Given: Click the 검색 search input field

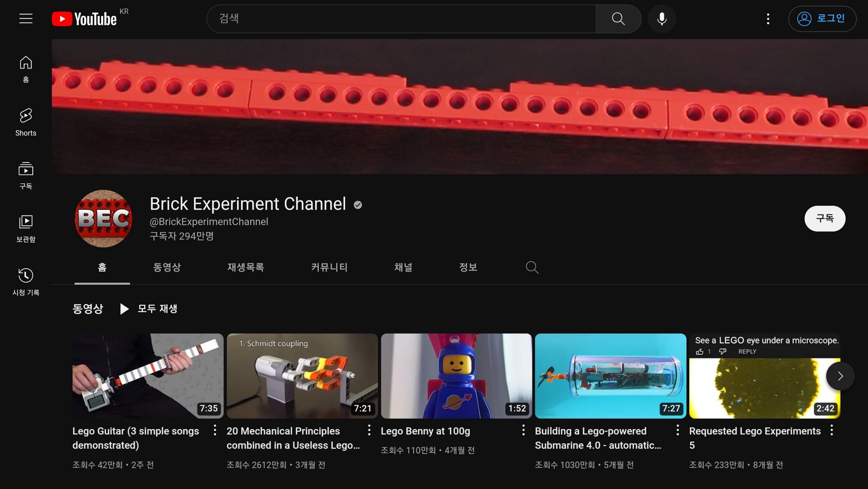Looking at the screenshot, I should [x=400, y=19].
